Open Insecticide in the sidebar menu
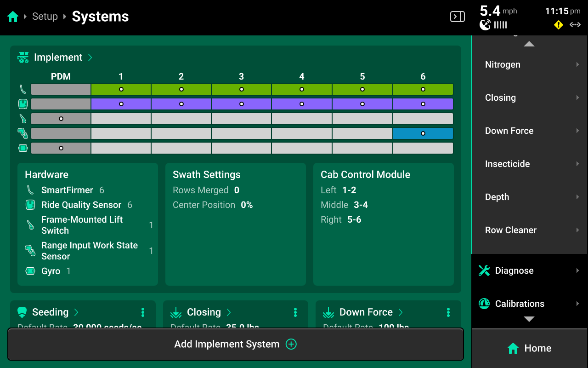The height and width of the screenshot is (368, 588). point(530,164)
